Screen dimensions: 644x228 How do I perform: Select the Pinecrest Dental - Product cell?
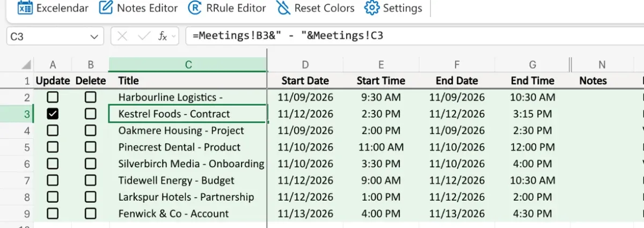188,147
